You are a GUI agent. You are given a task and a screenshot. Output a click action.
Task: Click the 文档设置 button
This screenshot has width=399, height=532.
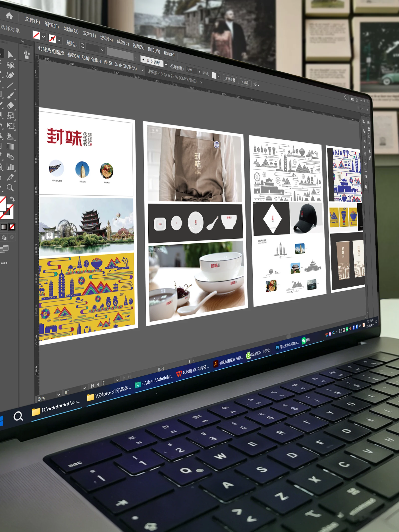[x=230, y=79]
